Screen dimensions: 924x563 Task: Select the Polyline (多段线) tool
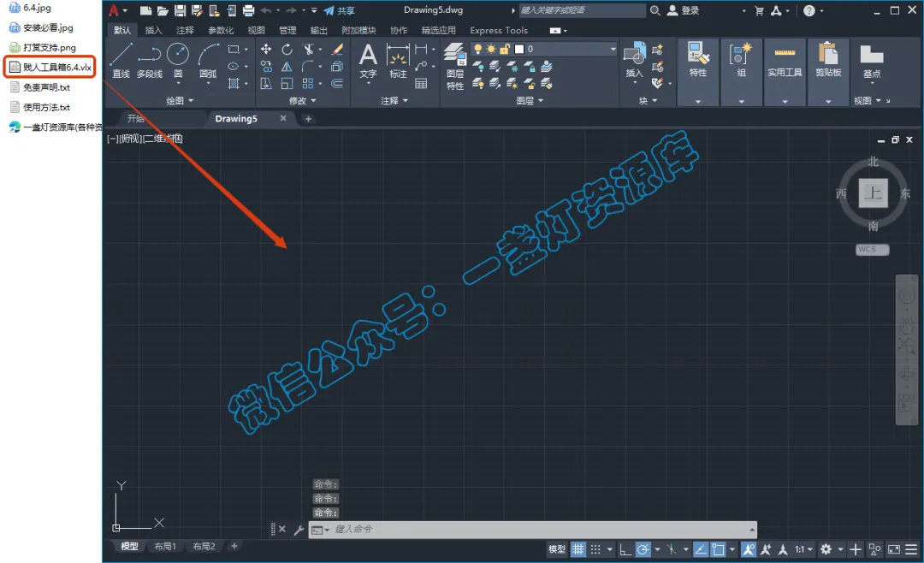click(149, 60)
